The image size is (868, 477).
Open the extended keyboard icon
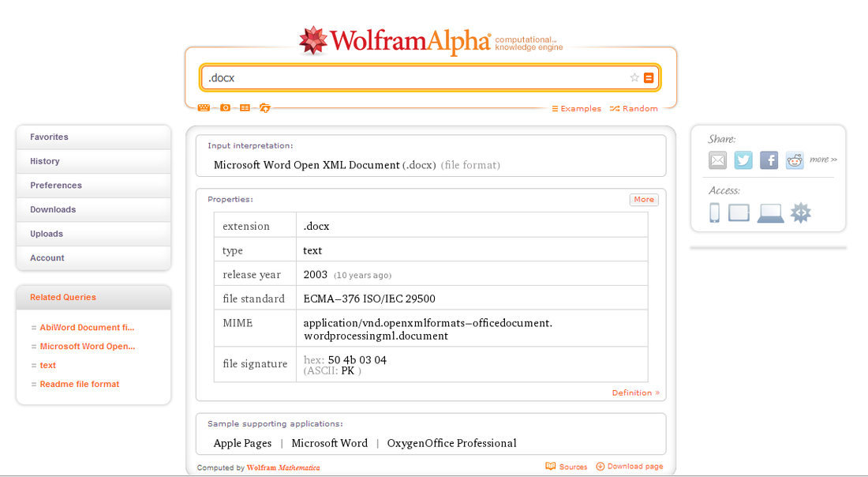[204, 108]
